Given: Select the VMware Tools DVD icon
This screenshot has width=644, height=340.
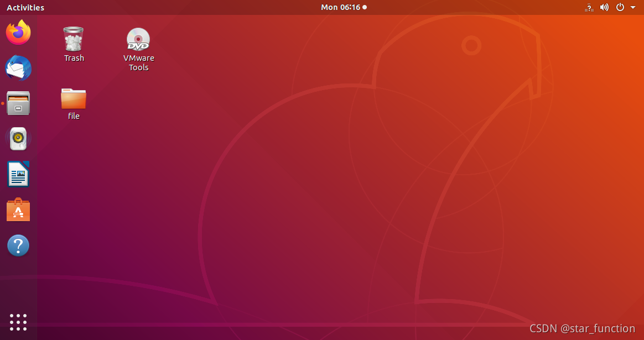Looking at the screenshot, I should coord(138,39).
